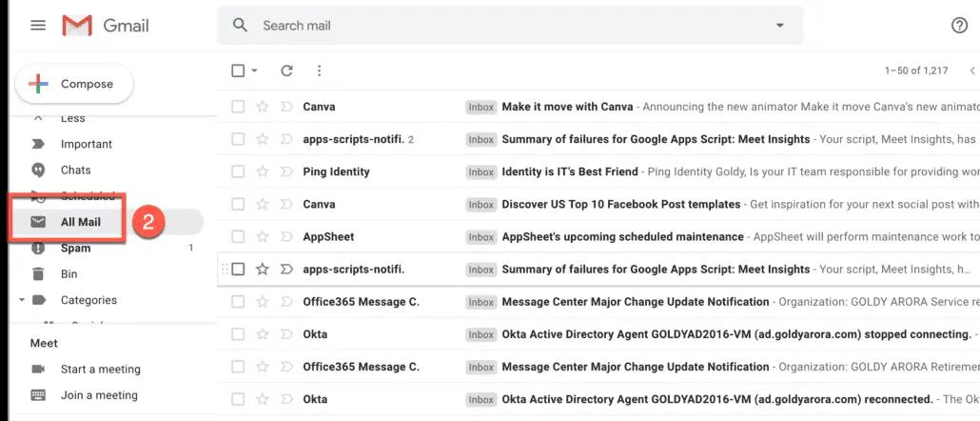Click in the Search mail field

tap(509, 26)
